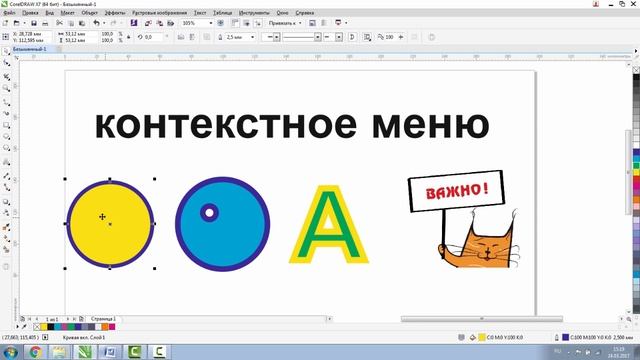The width and height of the screenshot is (640, 360).
Task: Click the Cut scissors icon
Action: pos(60,23)
